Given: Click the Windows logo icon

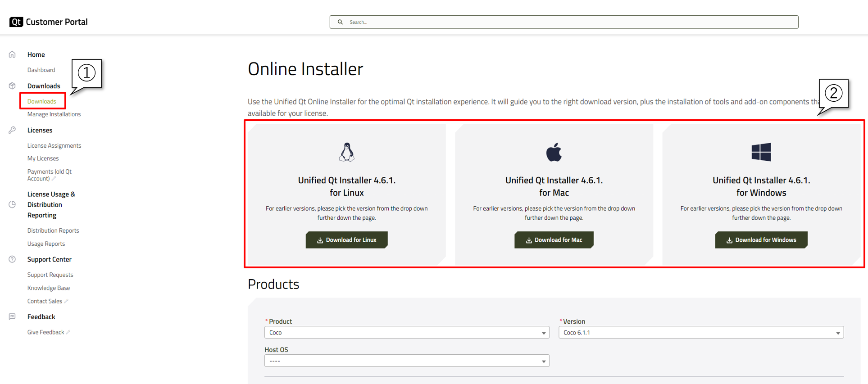Looking at the screenshot, I should coord(761,152).
